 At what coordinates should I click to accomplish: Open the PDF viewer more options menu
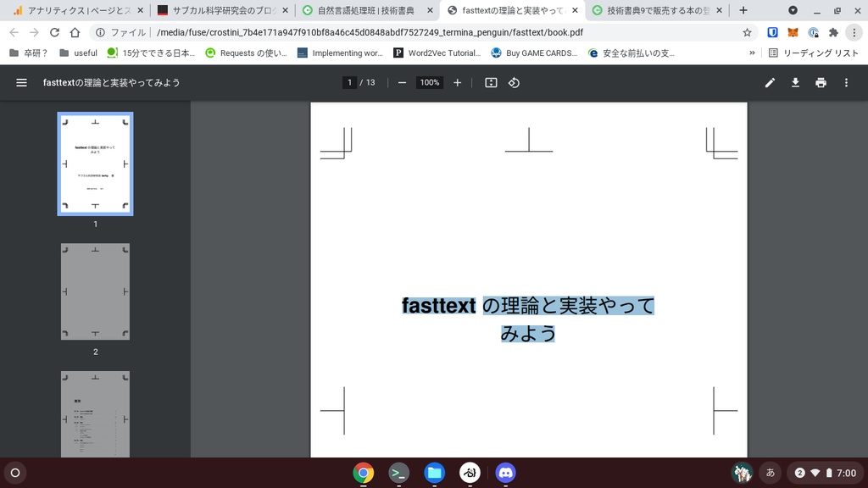point(845,82)
